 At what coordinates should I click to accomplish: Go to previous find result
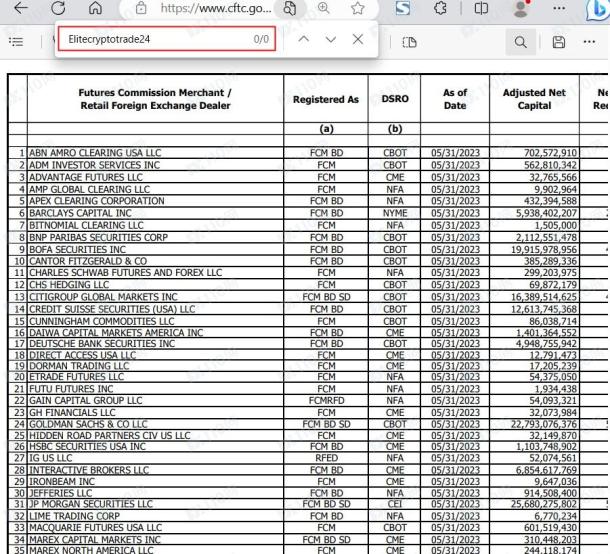pos(304,39)
